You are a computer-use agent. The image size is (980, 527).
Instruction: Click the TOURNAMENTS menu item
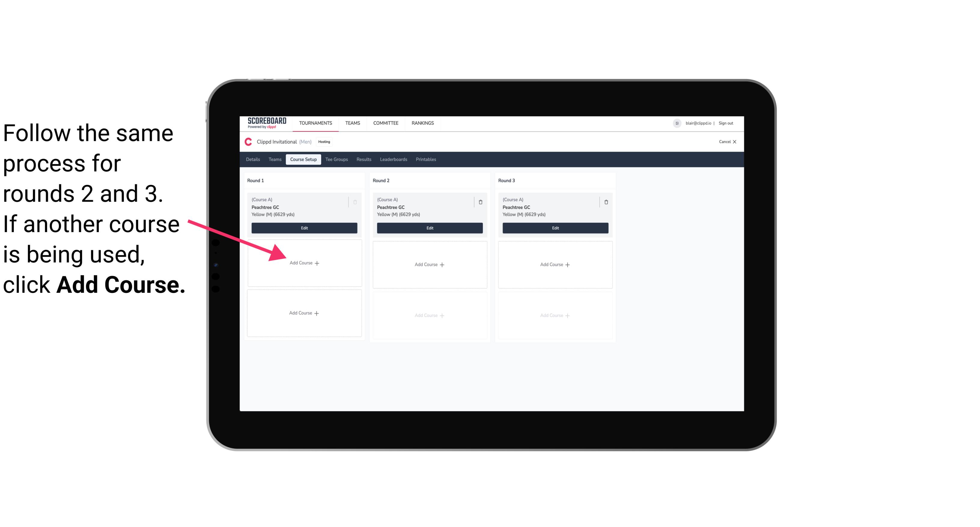click(316, 123)
